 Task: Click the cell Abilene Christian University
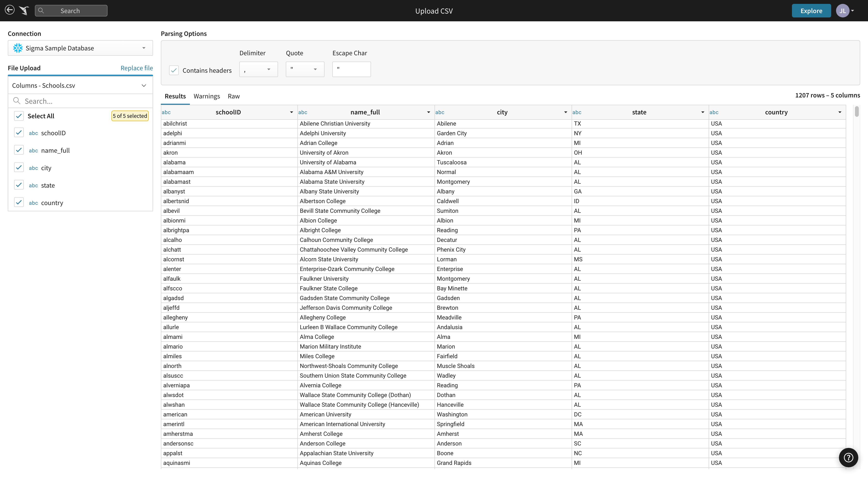click(366, 123)
